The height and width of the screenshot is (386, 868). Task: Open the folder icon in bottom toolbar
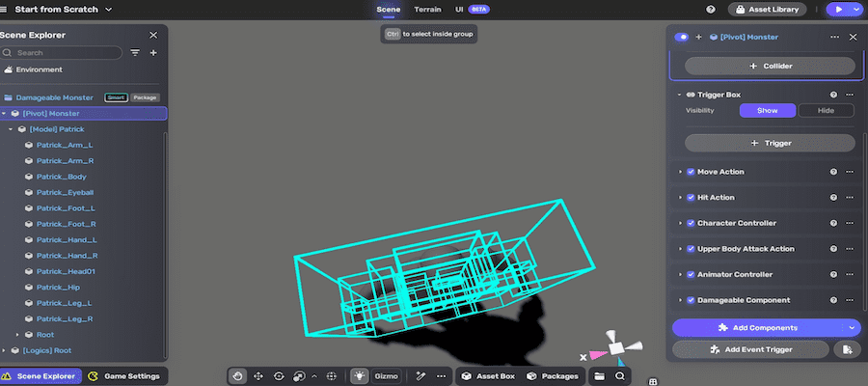click(600, 376)
